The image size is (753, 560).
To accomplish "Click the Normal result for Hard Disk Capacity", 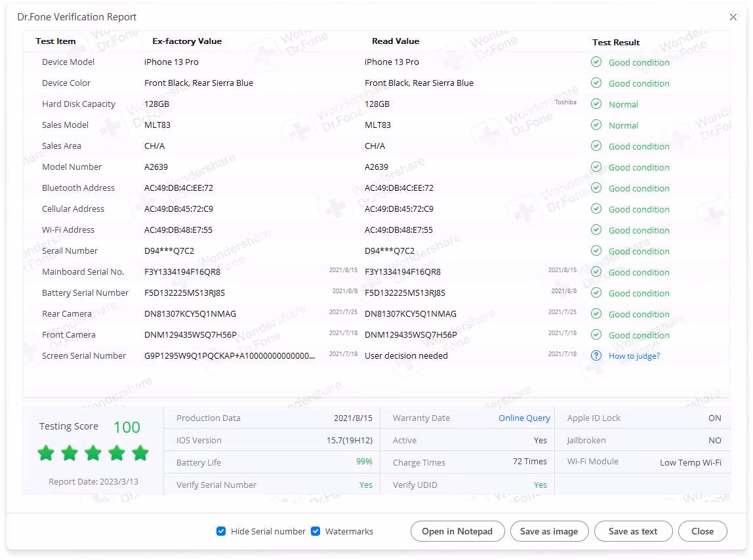I will tap(623, 105).
